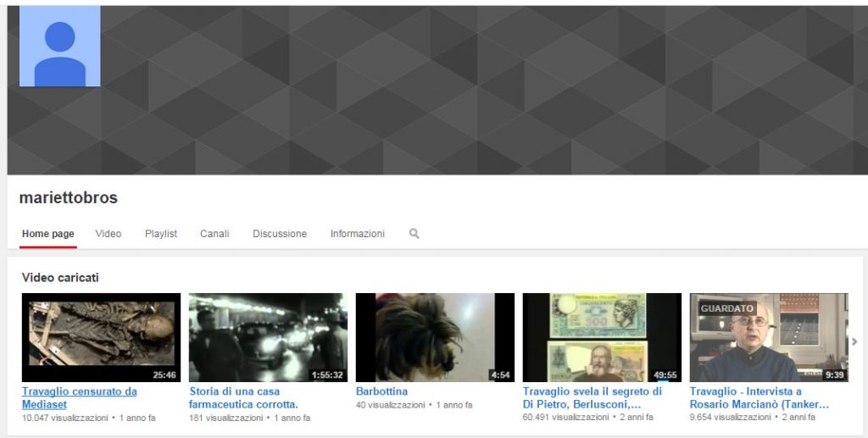Open the Video tab
868x438 pixels.
tap(108, 234)
